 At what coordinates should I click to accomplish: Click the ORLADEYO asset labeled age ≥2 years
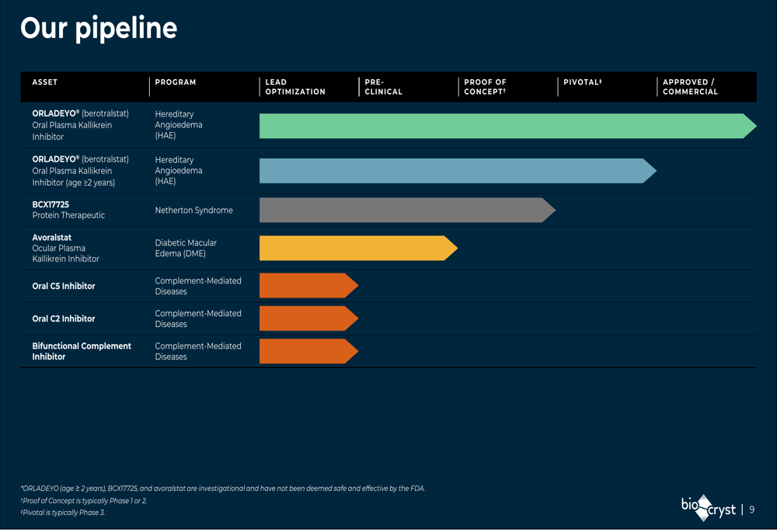point(80,171)
